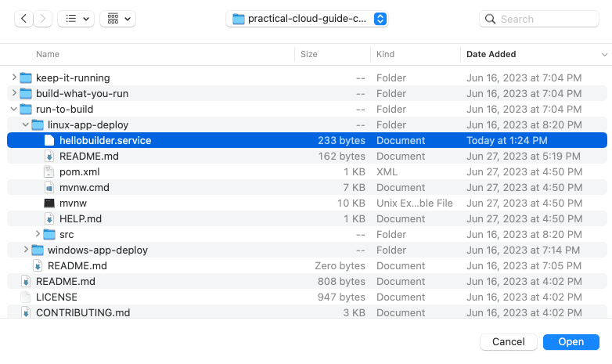Expand the src folder
This screenshot has width=612, height=364.
38,234
